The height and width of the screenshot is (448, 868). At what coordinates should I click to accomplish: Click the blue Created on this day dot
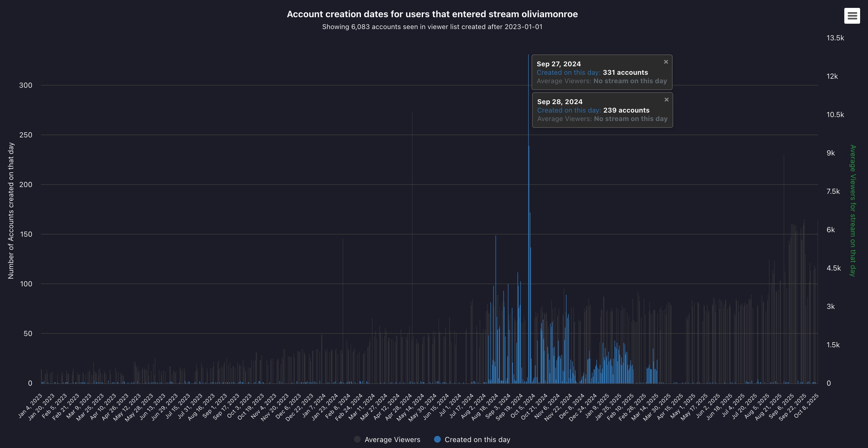coord(437,439)
